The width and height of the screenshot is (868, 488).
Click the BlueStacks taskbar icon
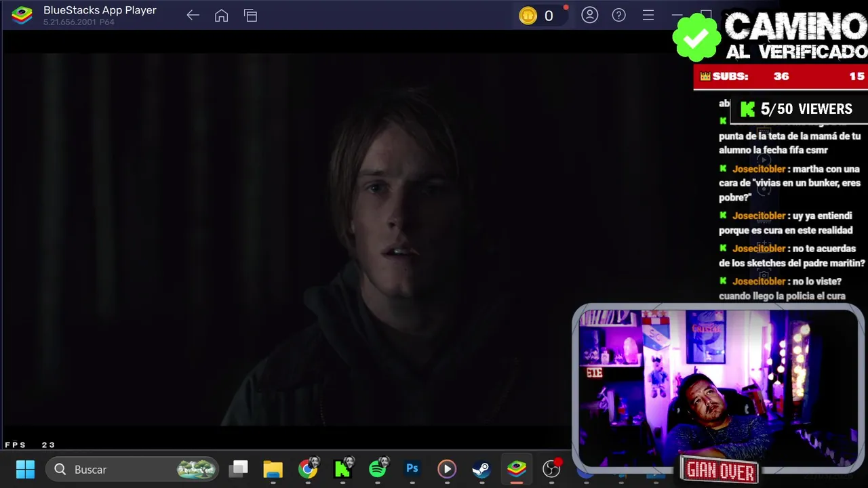517,469
